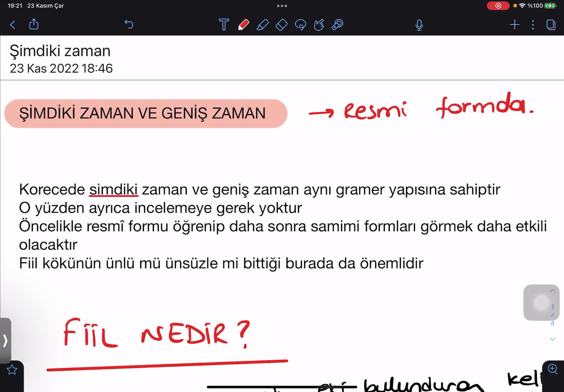Add new content with plus icon
This screenshot has width=564, height=392.
point(514,25)
